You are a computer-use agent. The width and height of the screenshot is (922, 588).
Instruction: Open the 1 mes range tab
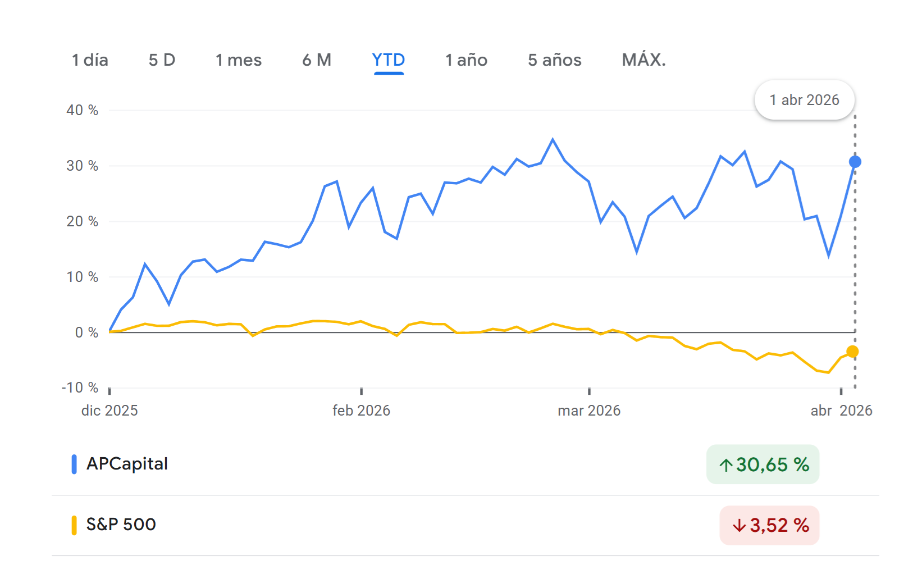pos(239,60)
